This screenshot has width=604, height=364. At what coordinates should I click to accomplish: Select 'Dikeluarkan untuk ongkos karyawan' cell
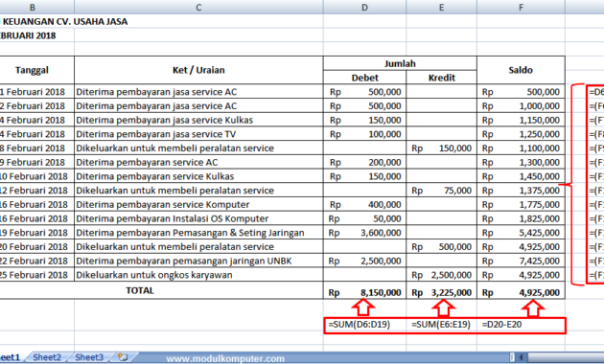198,275
